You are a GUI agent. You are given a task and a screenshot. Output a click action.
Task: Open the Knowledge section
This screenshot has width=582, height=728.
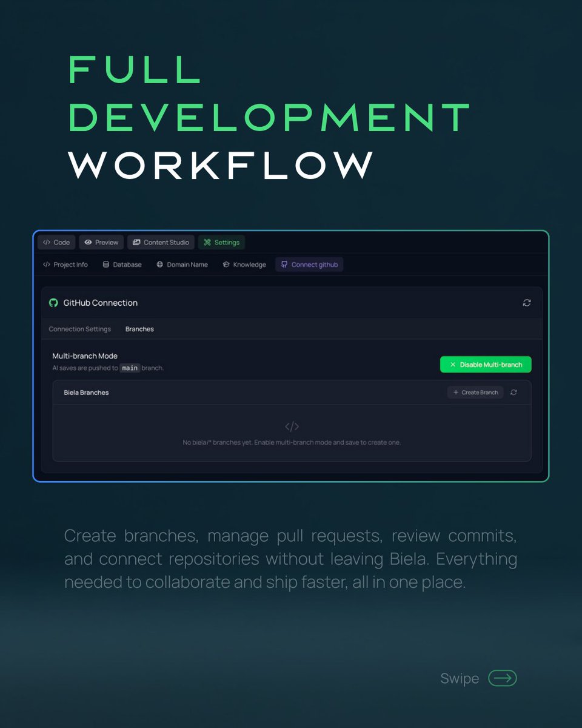[x=244, y=265]
